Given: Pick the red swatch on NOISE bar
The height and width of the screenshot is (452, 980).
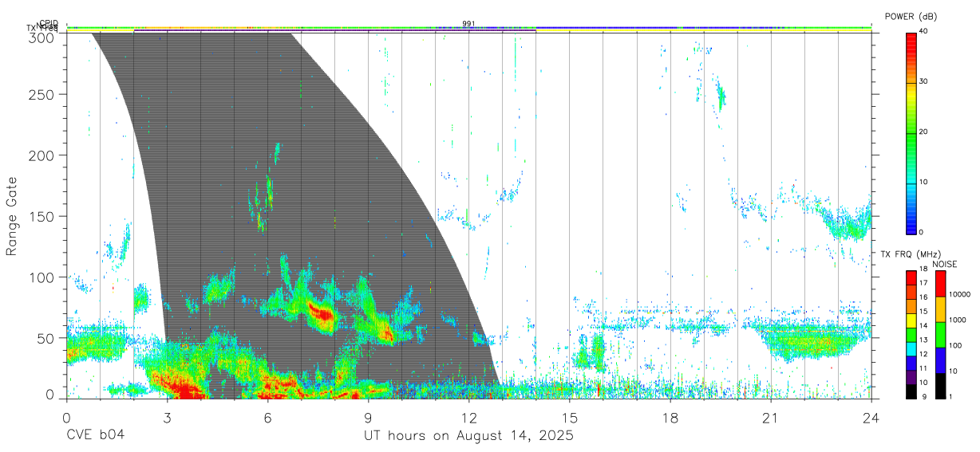Looking at the screenshot, I should [x=940, y=284].
